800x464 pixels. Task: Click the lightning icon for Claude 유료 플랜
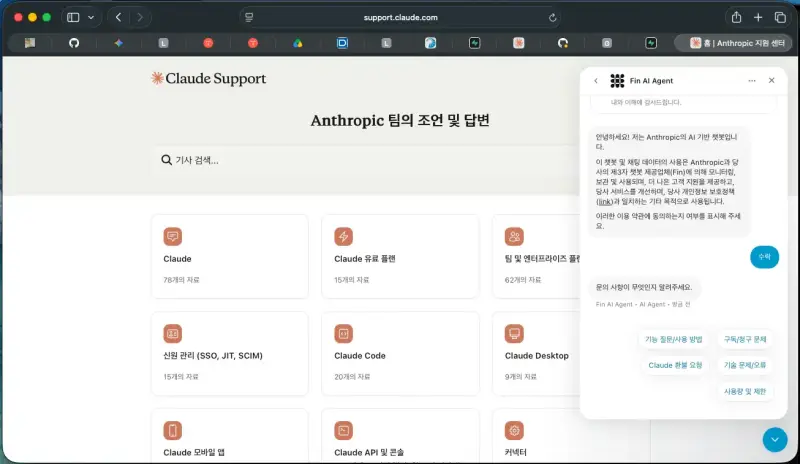343,236
